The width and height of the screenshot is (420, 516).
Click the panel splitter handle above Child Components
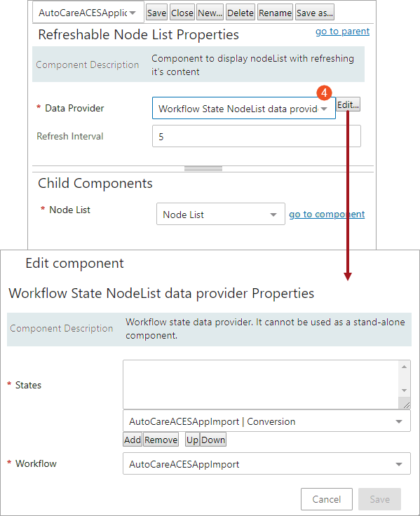(x=203, y=169)
